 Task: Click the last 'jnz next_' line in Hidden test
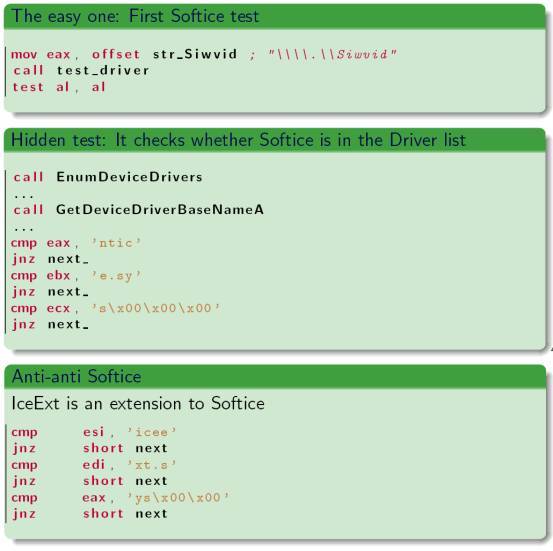(50, 324)
